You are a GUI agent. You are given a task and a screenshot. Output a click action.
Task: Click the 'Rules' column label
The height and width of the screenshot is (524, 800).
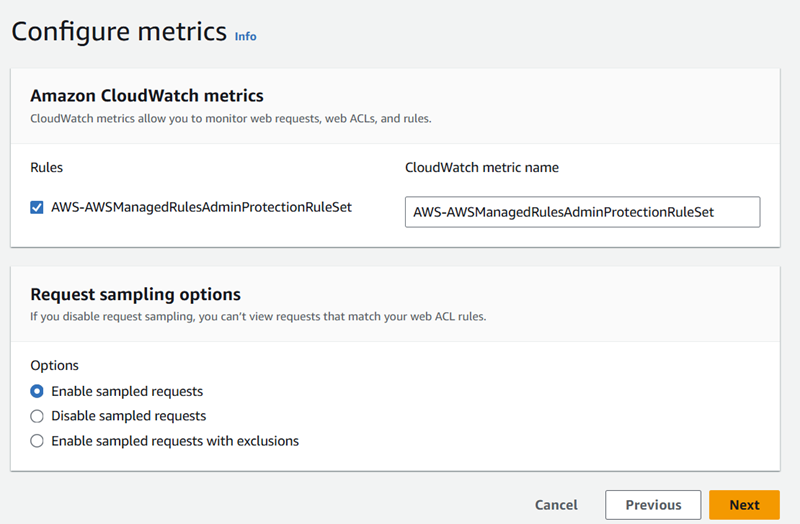(46, 167)
